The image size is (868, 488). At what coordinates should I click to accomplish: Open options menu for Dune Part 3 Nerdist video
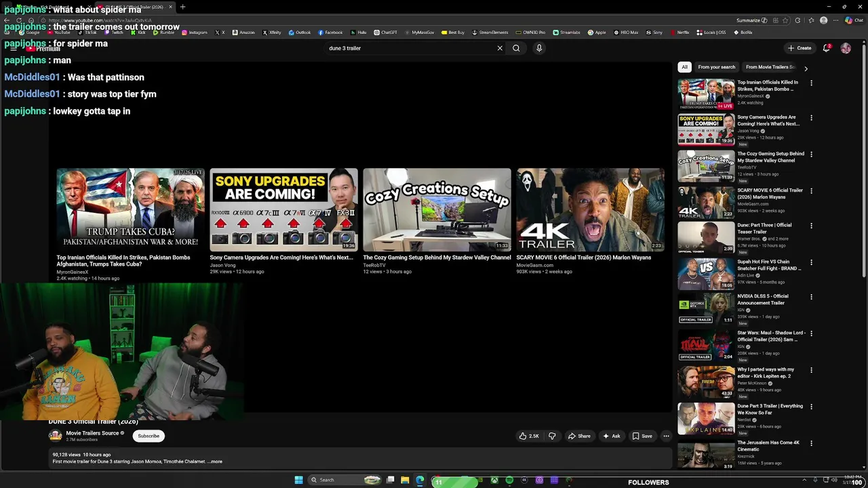[811, 407]
